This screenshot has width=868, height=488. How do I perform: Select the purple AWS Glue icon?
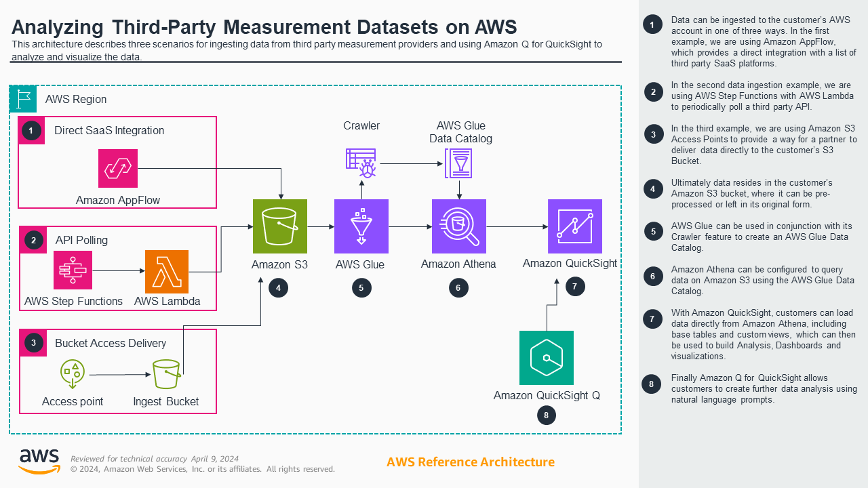point(361,226)
